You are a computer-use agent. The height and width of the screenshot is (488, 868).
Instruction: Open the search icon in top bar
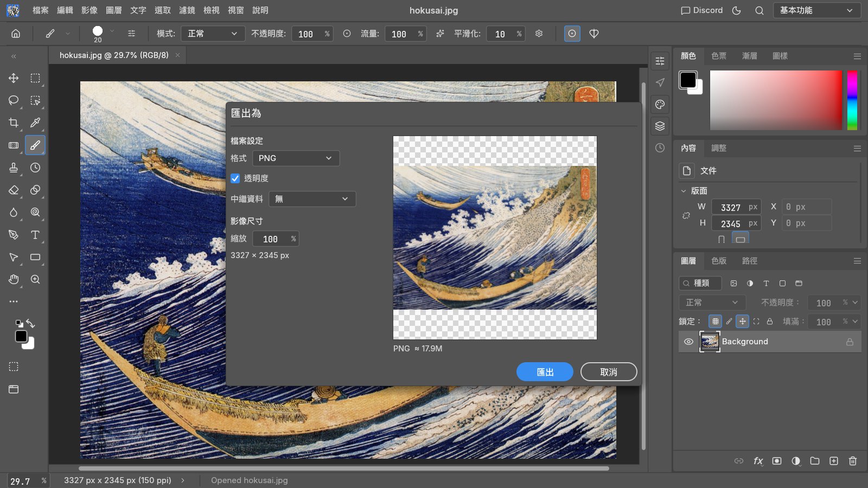[759, 10]
